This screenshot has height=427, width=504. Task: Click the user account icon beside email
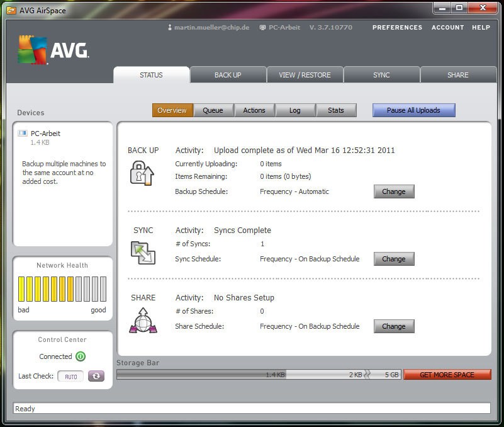click(170, 28)
